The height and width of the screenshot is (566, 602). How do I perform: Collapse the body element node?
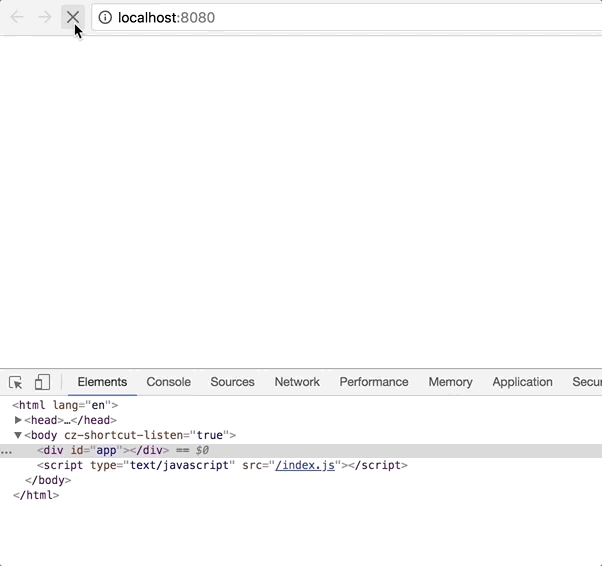pos(18,435)
